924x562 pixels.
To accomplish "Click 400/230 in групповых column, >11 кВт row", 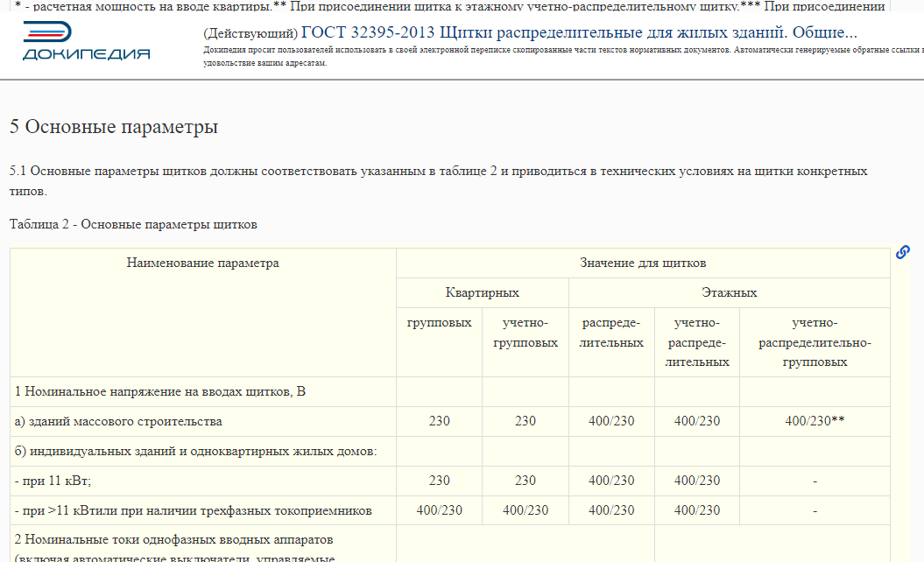I will 439,510.
